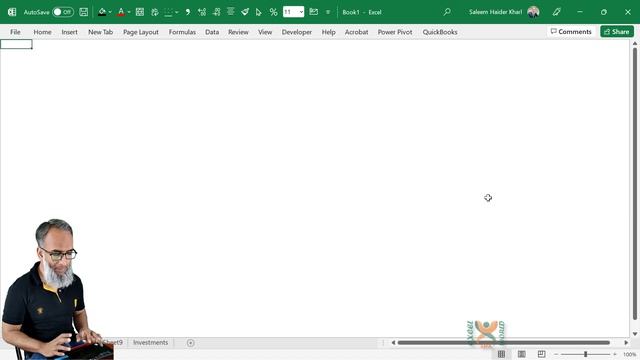640x360 pixels.
Task: Switch to Page Layout view in status bar
Action: [x=522, y=354]
